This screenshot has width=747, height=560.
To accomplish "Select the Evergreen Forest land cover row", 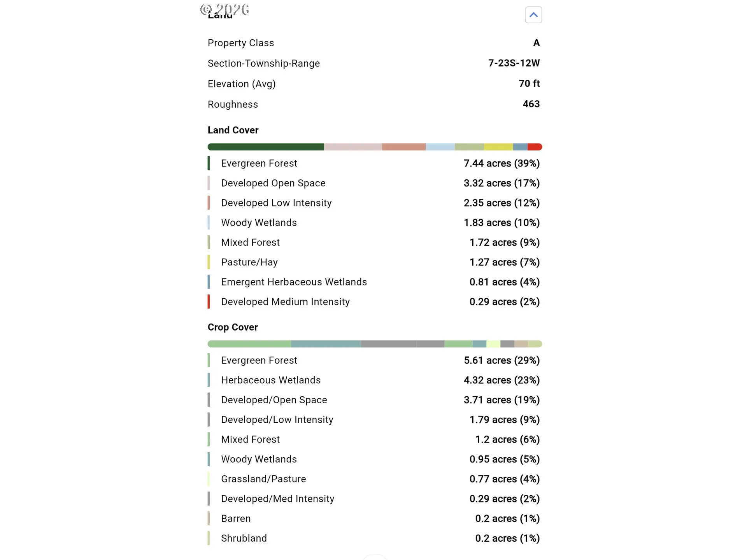I will (x=374, y=163).
